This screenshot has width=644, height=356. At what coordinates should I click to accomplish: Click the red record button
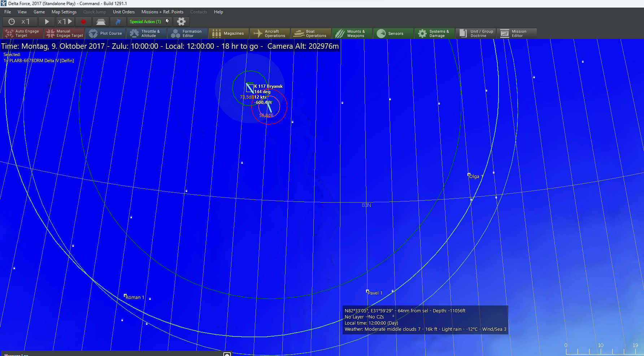coord(83,22)
